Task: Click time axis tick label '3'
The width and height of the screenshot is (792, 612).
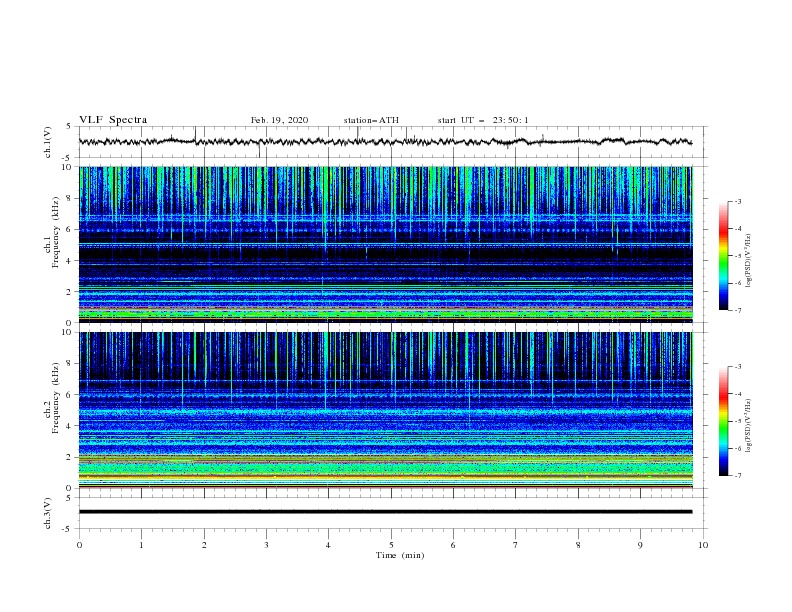Action: tap(266, 545)
